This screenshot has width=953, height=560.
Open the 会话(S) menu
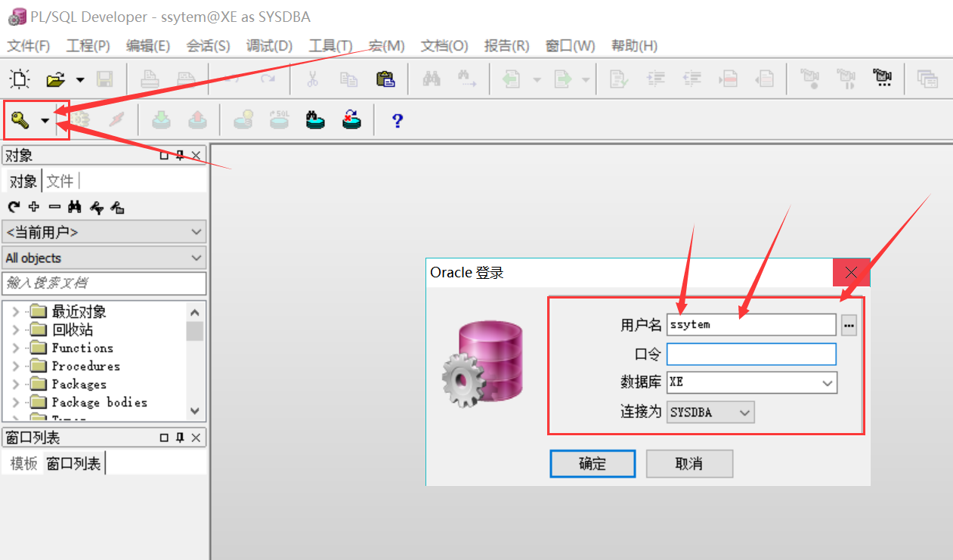[x=209, y=45]
